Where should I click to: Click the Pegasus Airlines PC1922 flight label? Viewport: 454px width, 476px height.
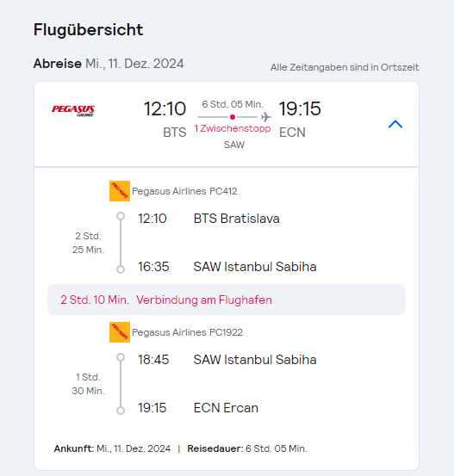[187, 332]
